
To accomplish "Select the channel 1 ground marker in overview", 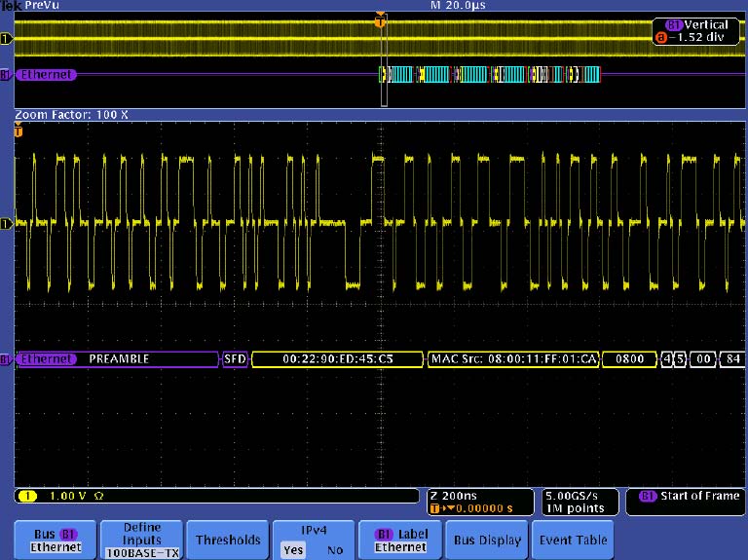I will [7, 39].
